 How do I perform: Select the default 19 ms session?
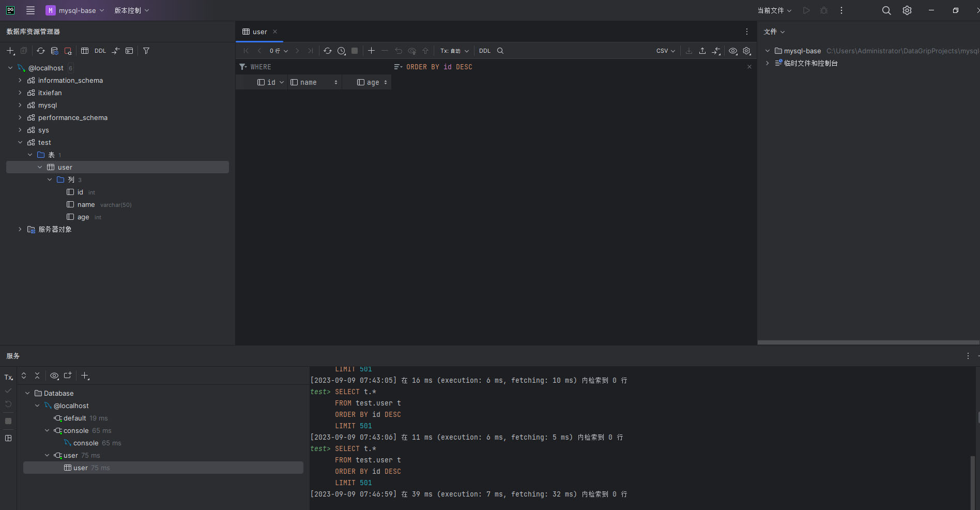click(81, 418)
